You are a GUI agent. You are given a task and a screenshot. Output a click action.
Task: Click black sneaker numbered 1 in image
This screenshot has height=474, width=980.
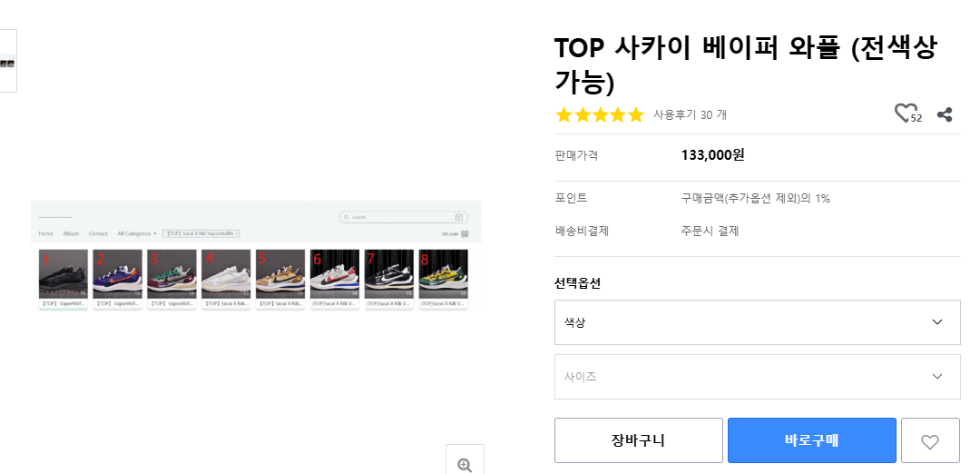(64, 274)
